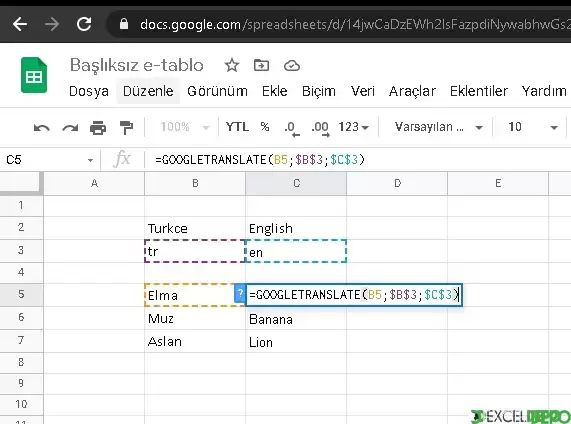Open the Ekle menu
Screen dimensions: 571x424
275,91
